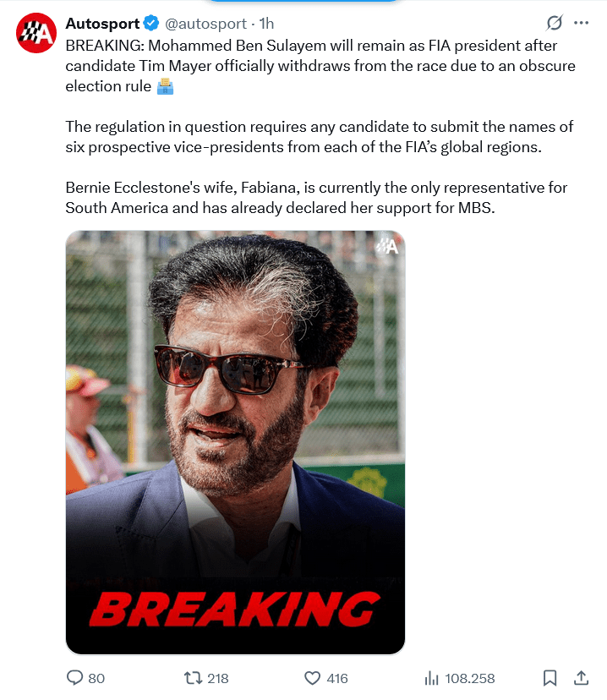Open the three-dot more options menu

[581, 23]
